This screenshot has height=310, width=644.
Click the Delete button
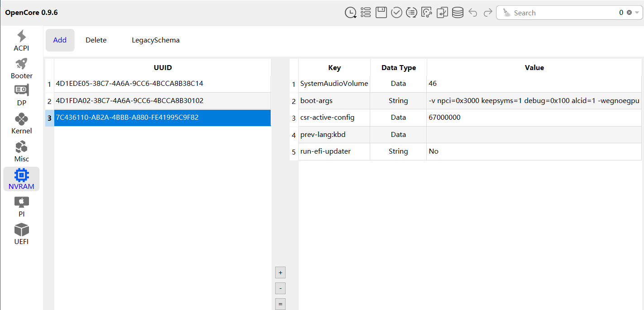96,40
